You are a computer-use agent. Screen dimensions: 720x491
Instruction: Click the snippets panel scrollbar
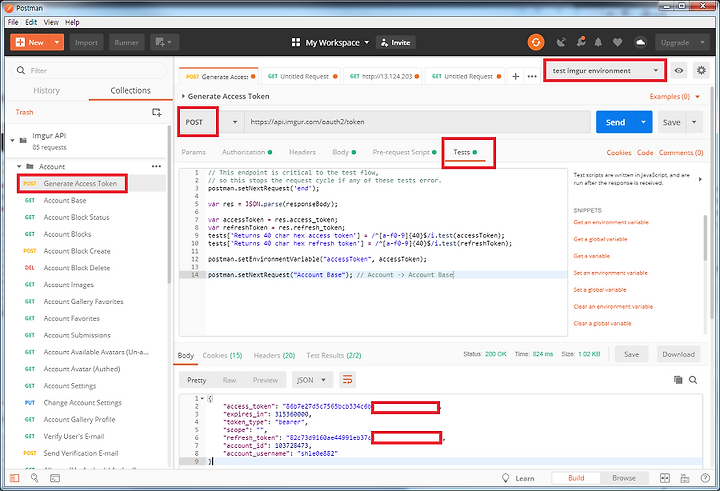point(705,239)
